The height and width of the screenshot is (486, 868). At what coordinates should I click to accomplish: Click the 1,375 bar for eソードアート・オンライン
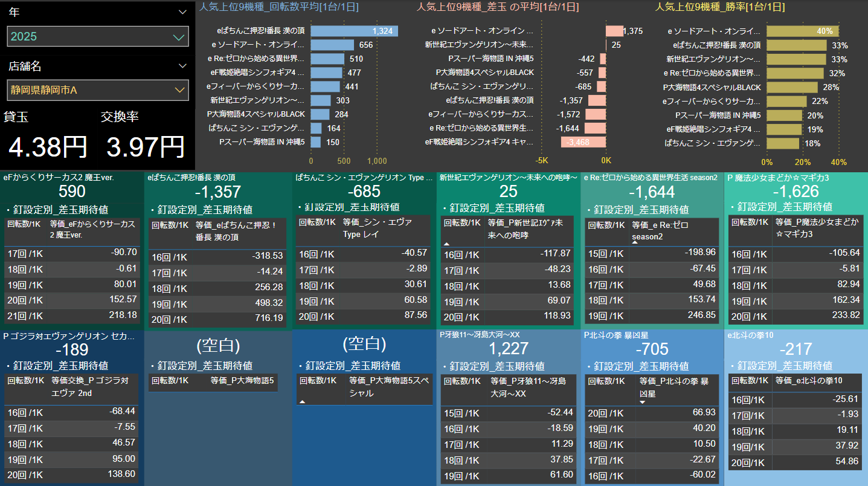[614, 31]
